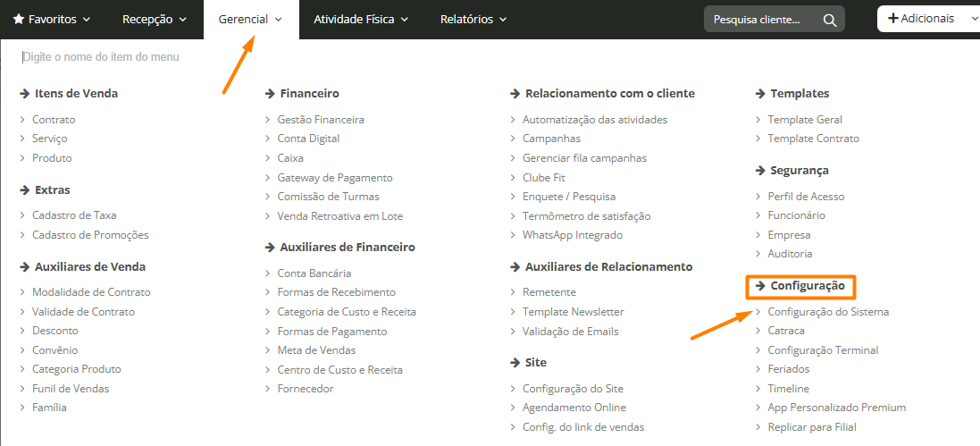Open Categoria de Custo e Receita

pos(347,312)
